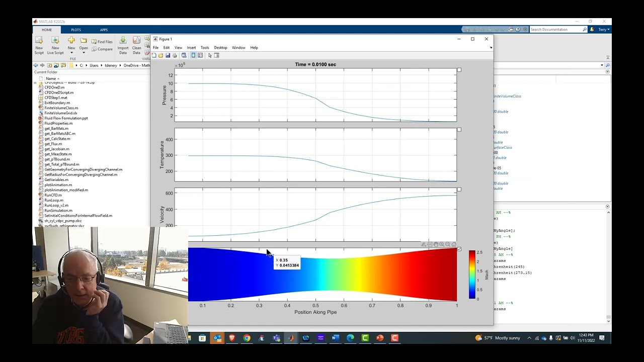The height and width of the screenshot is (362, 644).
Task: Open Help menu in Figure 1
Action: 254,48
